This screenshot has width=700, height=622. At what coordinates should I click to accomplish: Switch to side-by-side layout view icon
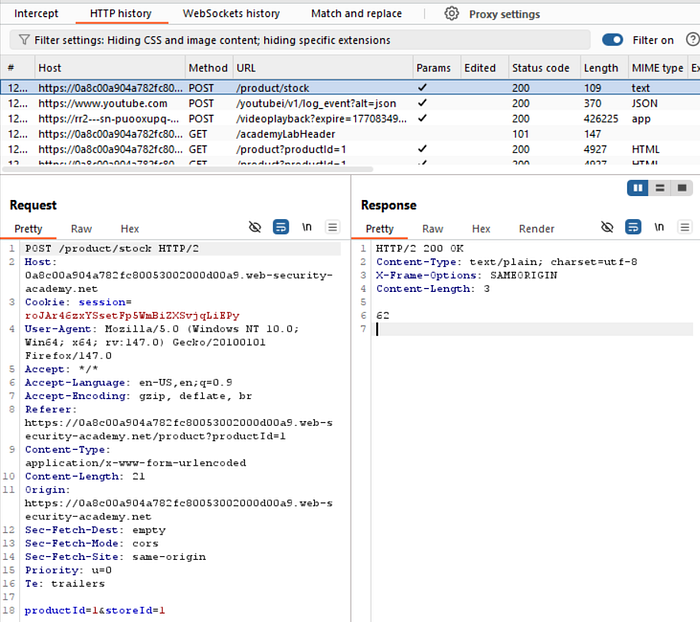pyautogui.click(x=638, y=188)
